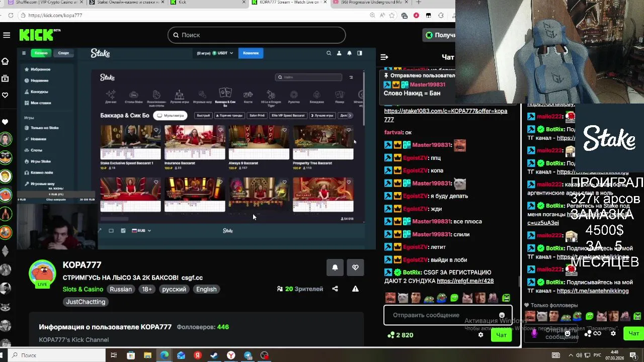Open the refgf.me/r/428 link in chat
Viewport: 644px width, 362px height.
465,281
